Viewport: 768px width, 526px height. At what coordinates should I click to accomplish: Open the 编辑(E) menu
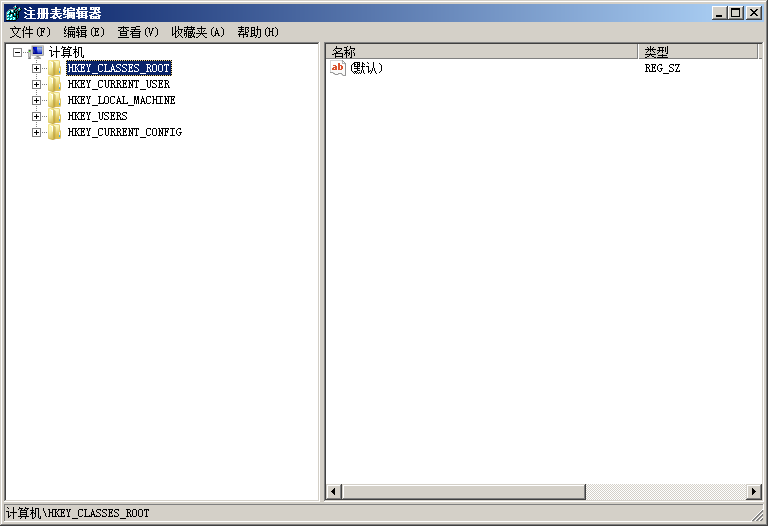[84, 32]
